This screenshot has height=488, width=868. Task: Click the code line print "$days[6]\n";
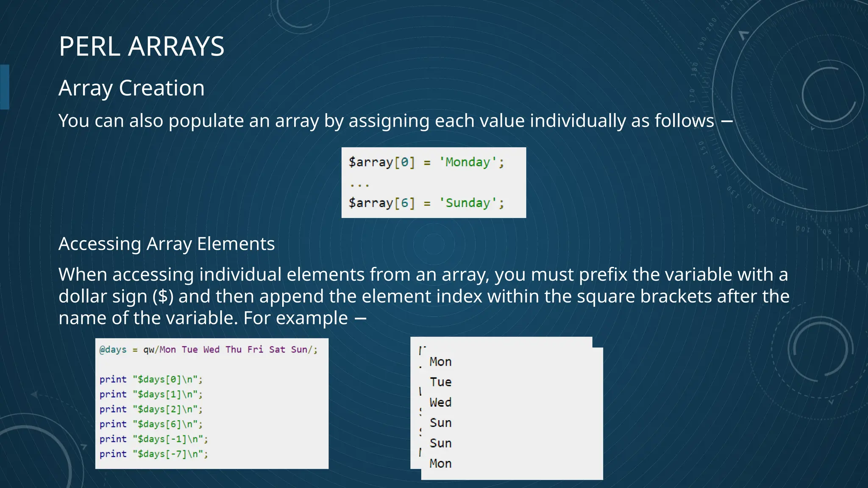pos(151,424)
